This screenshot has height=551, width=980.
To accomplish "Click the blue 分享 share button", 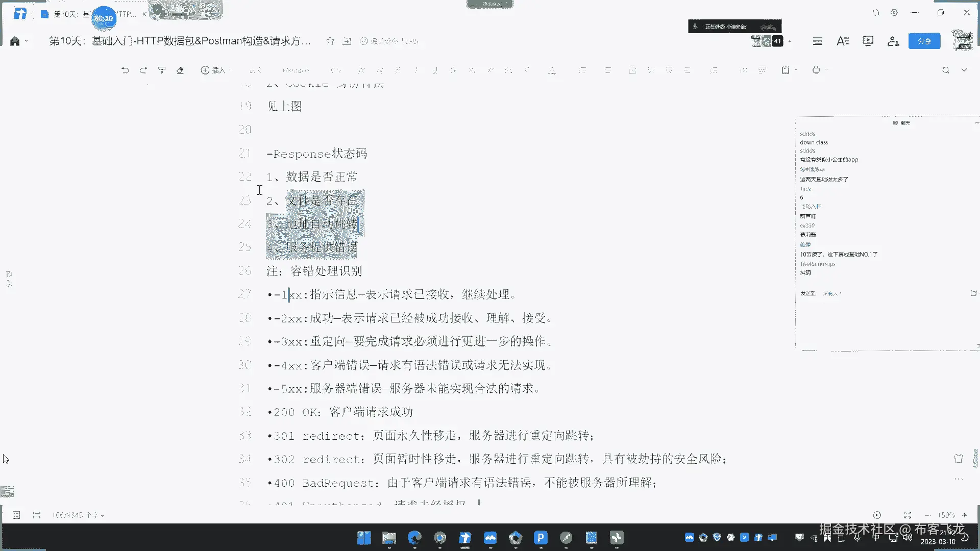I will (x=924, y=41).
